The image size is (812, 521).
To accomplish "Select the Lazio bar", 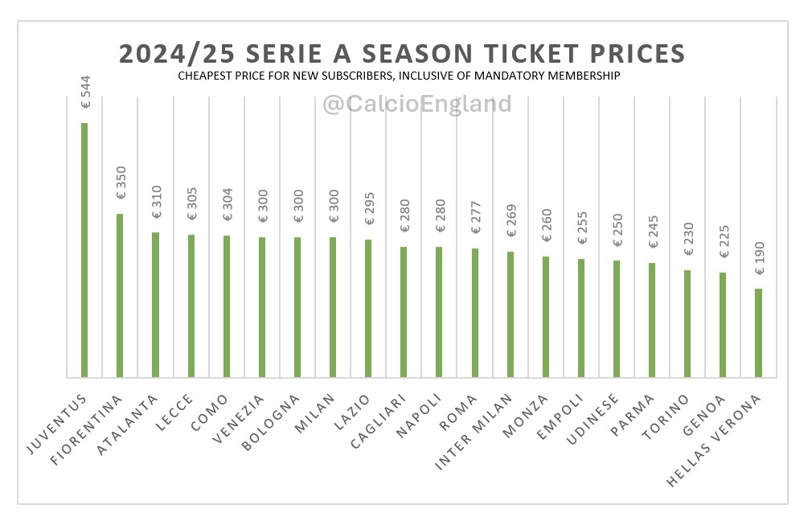I will (368, 308).
